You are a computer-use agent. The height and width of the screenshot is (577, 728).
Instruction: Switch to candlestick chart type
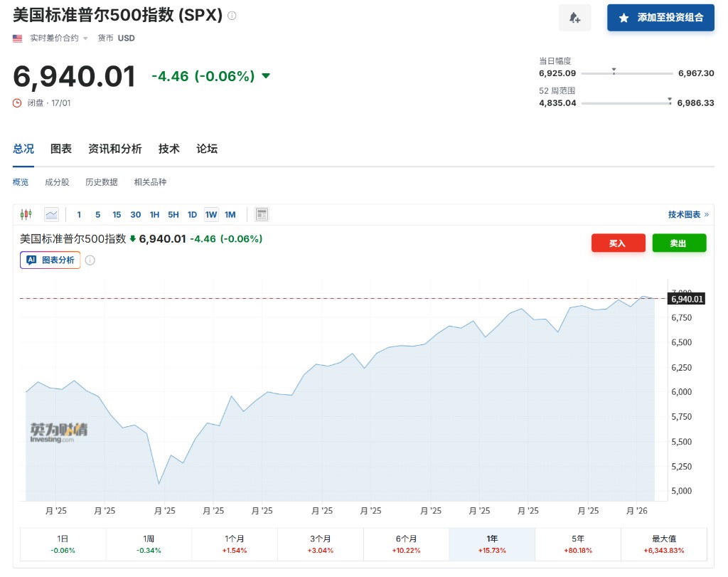point(26,214)
